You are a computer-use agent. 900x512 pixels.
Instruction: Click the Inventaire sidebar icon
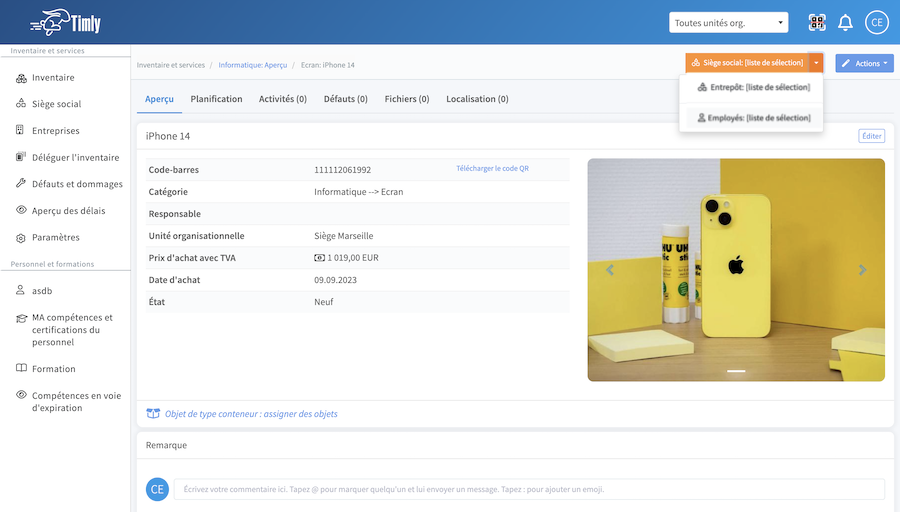pyautogui.click(x=21, y=78)
